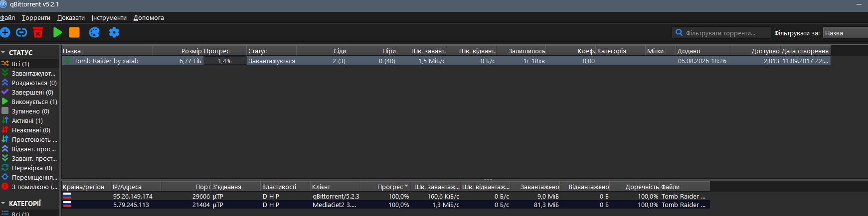Viewport: 868px width, 216px height.
Task: Open the Показати menu
Action: coord(71,17)
